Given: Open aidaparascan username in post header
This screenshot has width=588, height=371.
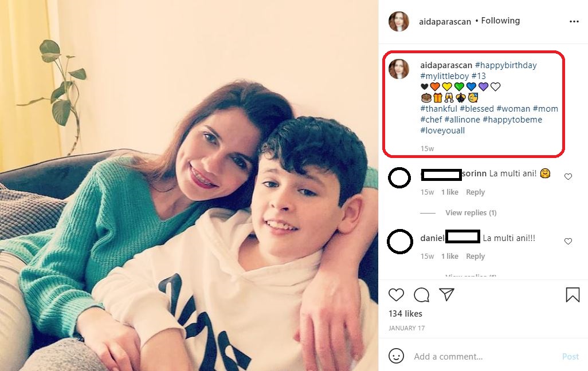Looking at the screenshot, I should tap(445, 22).
